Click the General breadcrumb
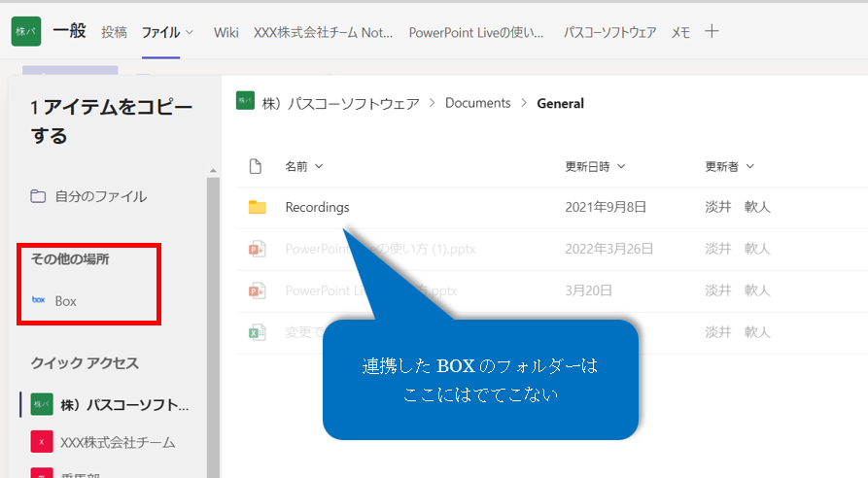This screenshot has width=868, height=478. coord(560,103)
